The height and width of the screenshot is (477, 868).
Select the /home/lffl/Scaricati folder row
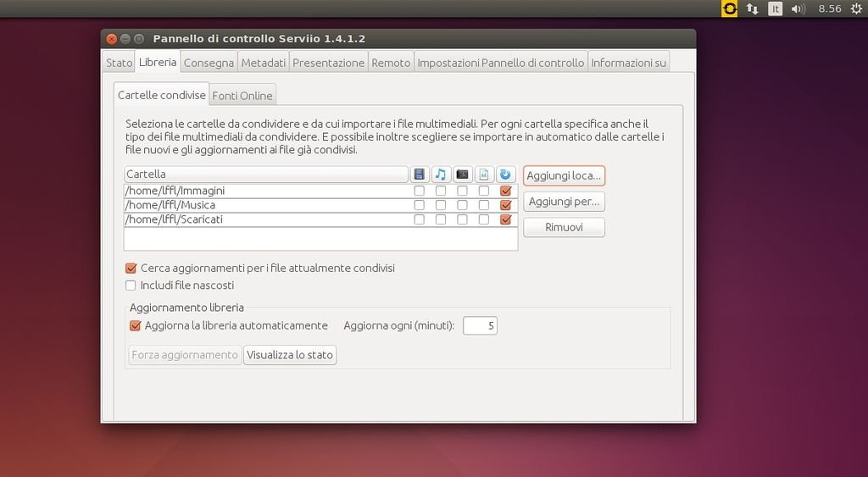(x=254, y=219)
